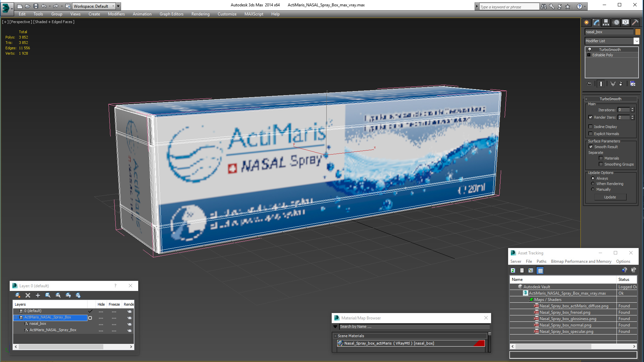Click Hide column header in Layer window
Screen dimensions: 644x362
pos(101,304)
